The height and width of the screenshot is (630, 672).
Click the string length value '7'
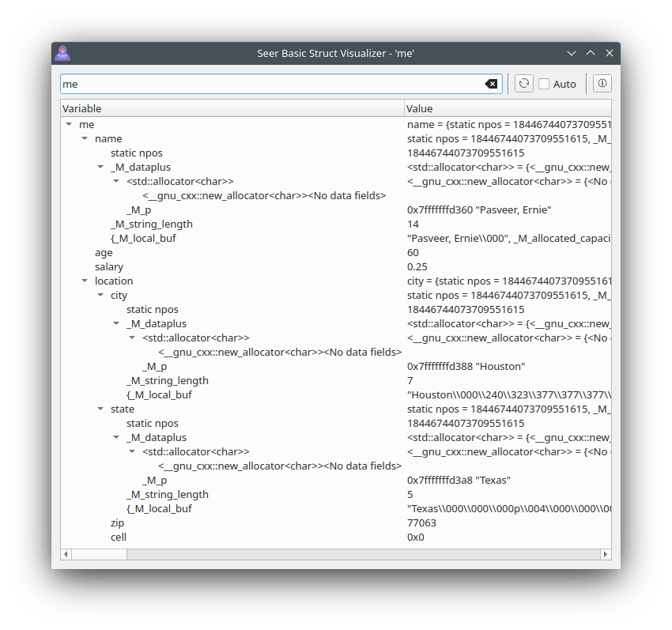point(410,380)
